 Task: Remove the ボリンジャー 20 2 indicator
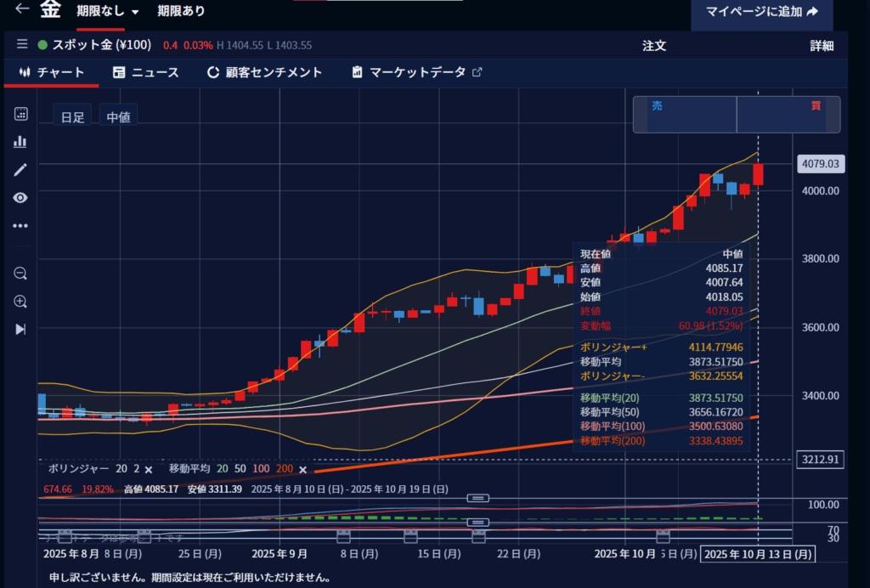tap(149, 469)
